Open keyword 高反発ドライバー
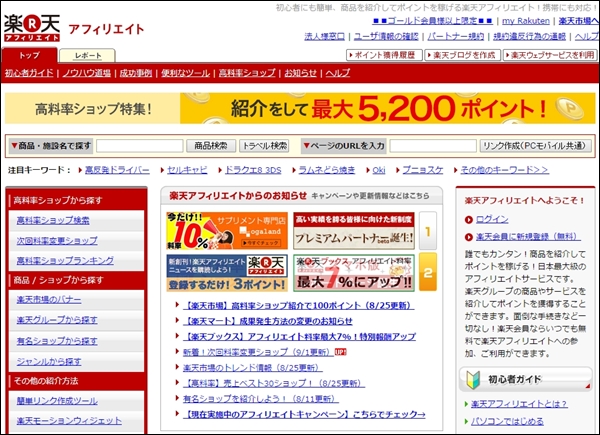This screenshot has width=600, height=435. [x=117, y=170]
